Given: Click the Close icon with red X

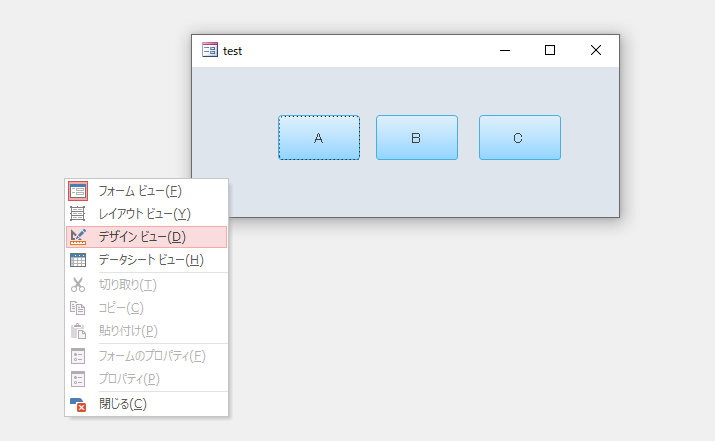Looking at the screenshot, I should coord(78,404).
